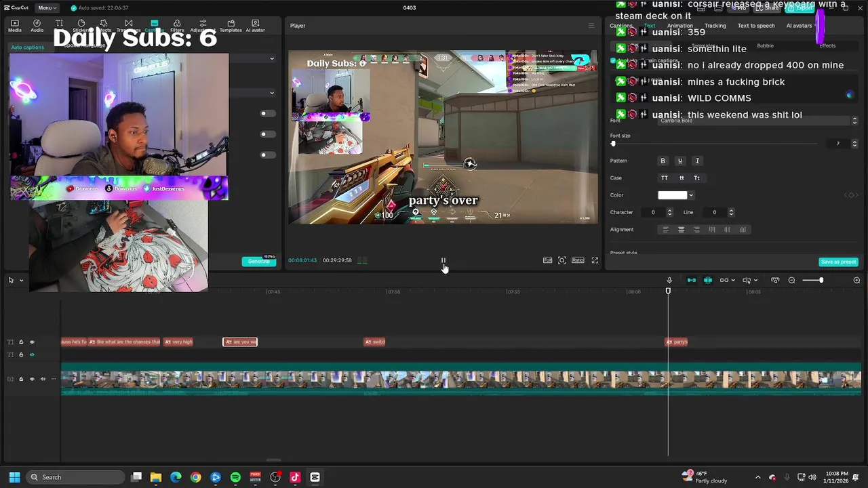The height and width of the screenshot is (488, 868).
Task: Select the Auto captions tab on the left
Action: click(x=27, y=47)
